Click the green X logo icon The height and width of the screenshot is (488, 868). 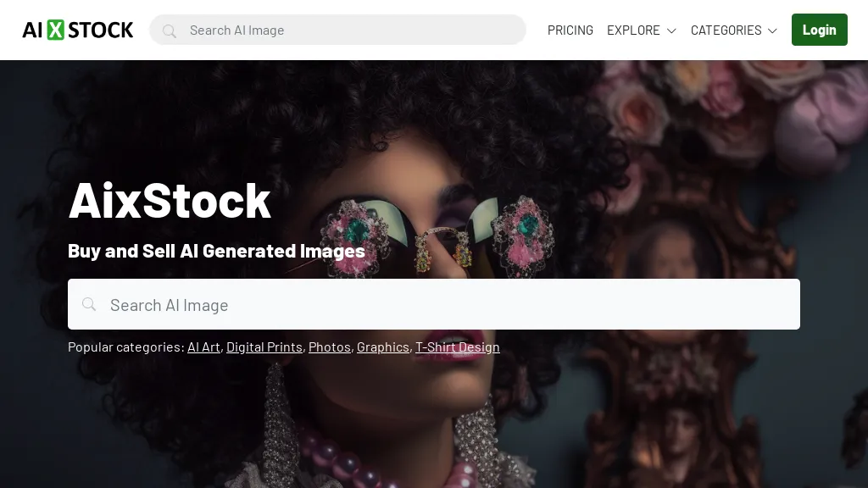pyautogui.click(x=55, y=30)
